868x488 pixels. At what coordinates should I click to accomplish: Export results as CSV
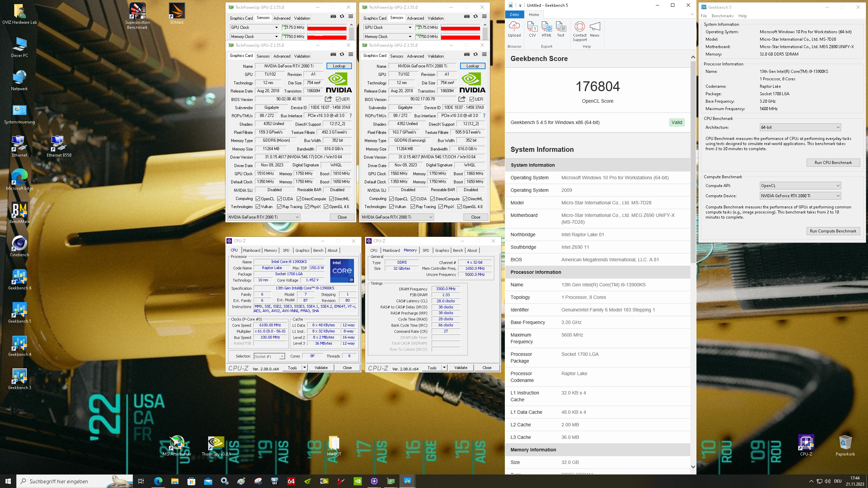click(x=532, y=29)
